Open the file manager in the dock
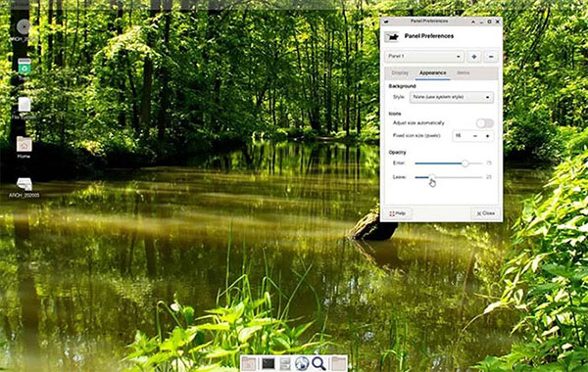 pyautogui.click(x=285, y=363)
